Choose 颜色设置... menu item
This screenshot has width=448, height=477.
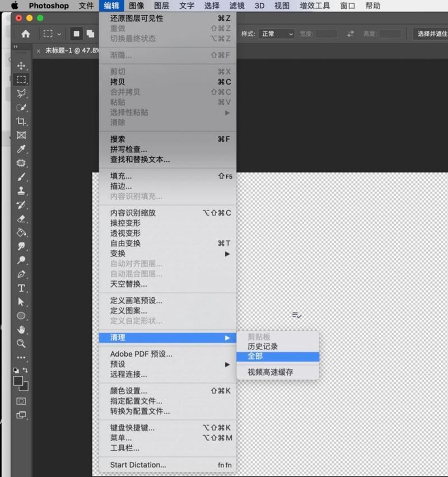168,391
